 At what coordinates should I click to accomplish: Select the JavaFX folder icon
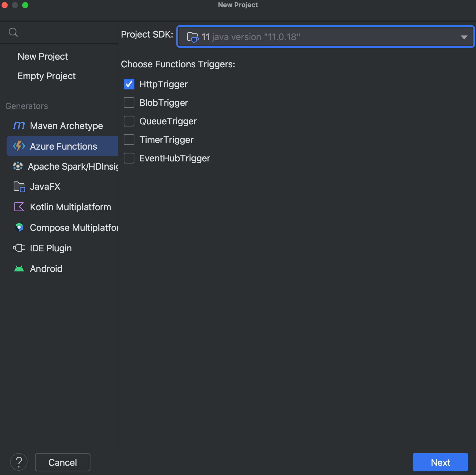pyautogui.click(x=19, y=186)
